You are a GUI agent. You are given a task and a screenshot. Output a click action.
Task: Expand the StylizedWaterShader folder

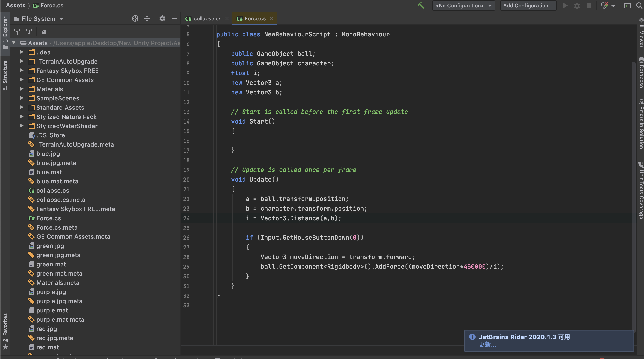coord(21,126)
